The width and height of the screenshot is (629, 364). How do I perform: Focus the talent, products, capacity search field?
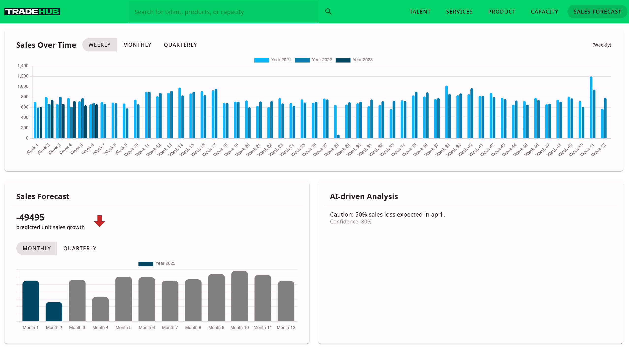223,12
